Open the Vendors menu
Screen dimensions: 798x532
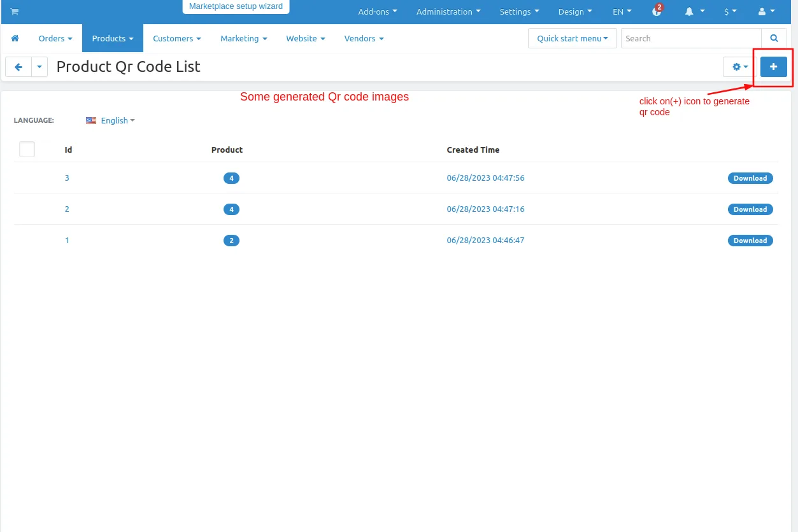coord(364,38)
